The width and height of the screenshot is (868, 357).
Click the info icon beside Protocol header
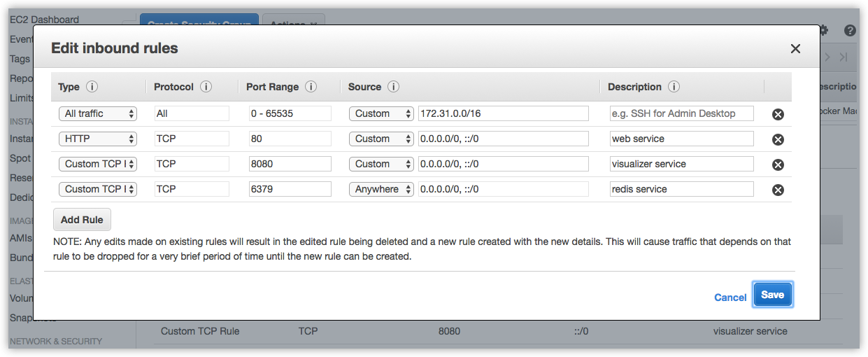point(206,87)
